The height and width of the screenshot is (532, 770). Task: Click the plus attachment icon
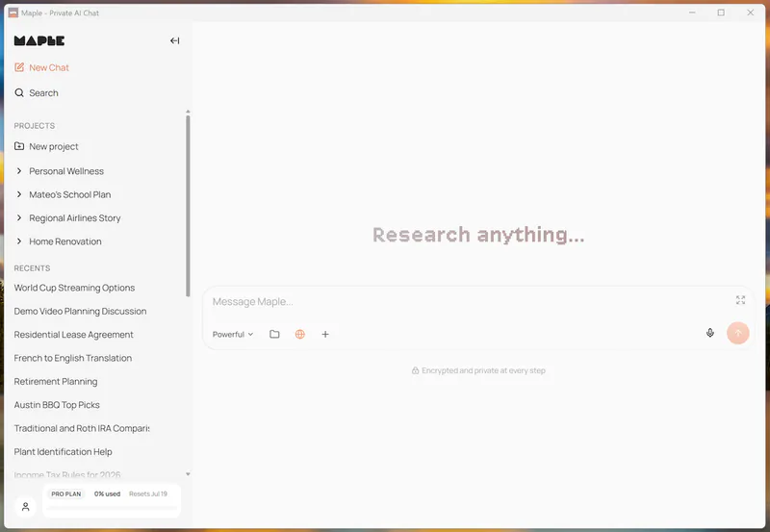pyautogui.click(x=325, y=334)
